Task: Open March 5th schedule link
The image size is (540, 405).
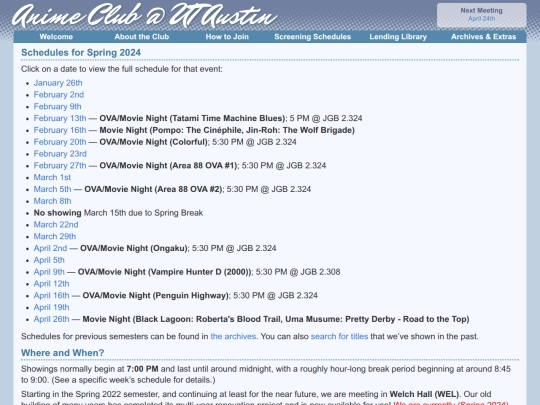Action: (52, 189)
